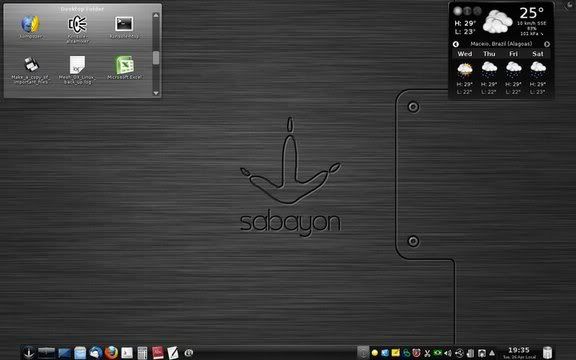Open the yellow sticky note tray icon
This screenshot has height=360, width=576.
(x=396, y=353)
